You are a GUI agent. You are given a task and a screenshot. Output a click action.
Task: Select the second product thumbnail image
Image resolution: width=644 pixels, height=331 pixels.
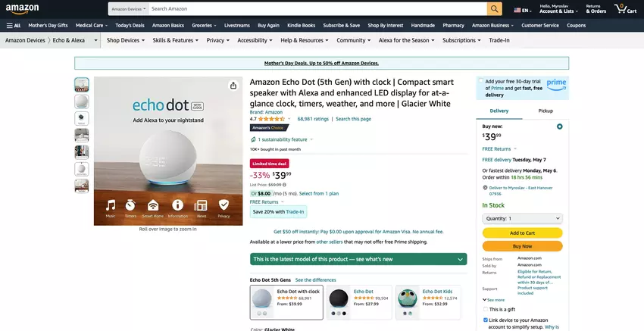[x=81, y=101]
